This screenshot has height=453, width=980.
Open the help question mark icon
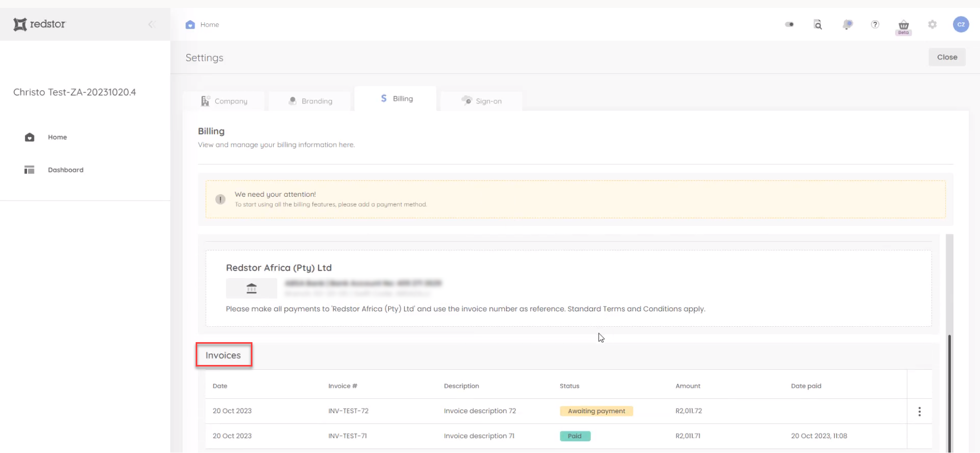pos(875,24)
